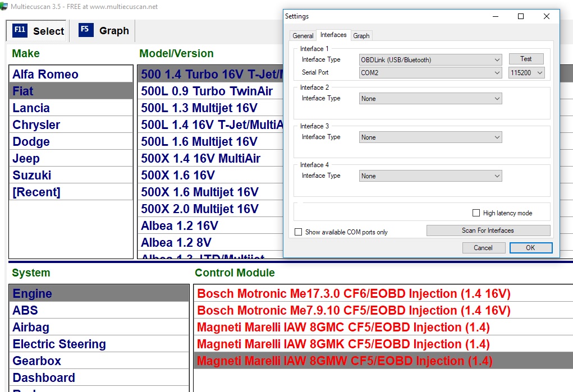Enable High latency mode checkbox

(476, 213)
